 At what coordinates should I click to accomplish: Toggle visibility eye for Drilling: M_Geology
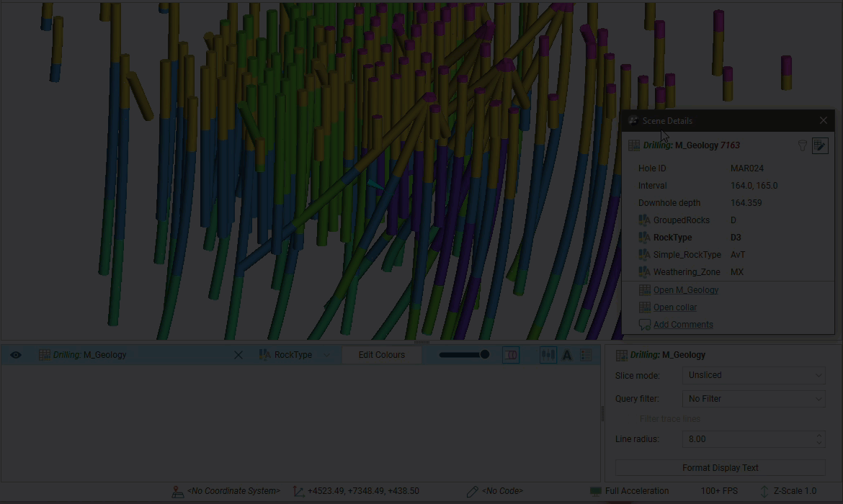[x=16, y=355]
